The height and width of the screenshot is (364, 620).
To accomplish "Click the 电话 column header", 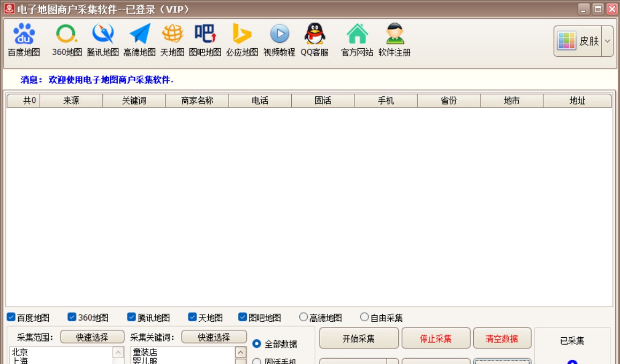I will click(260, 101).
